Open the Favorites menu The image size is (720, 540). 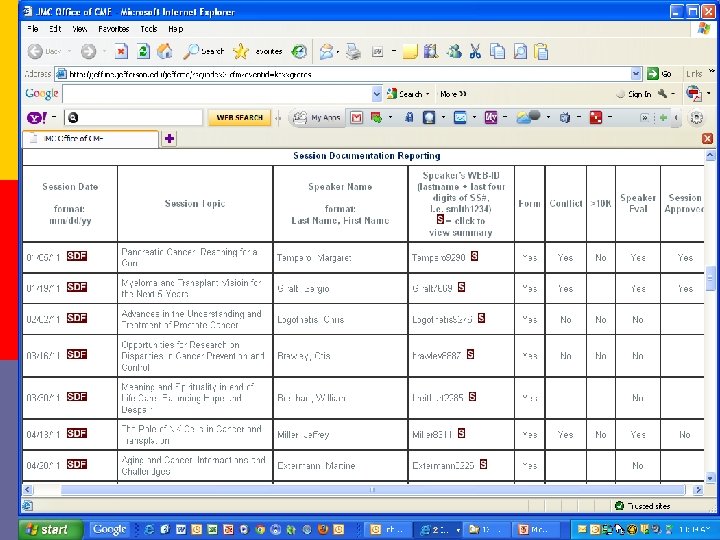[111, 29]
